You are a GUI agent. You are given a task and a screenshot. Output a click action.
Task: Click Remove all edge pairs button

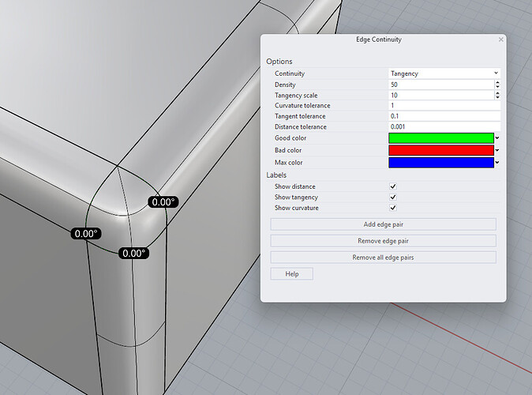click(384, 258)
